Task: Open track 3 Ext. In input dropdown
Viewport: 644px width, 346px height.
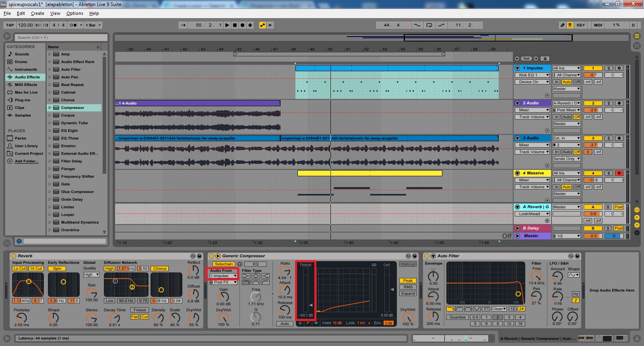Action: [x=566, y=138]
